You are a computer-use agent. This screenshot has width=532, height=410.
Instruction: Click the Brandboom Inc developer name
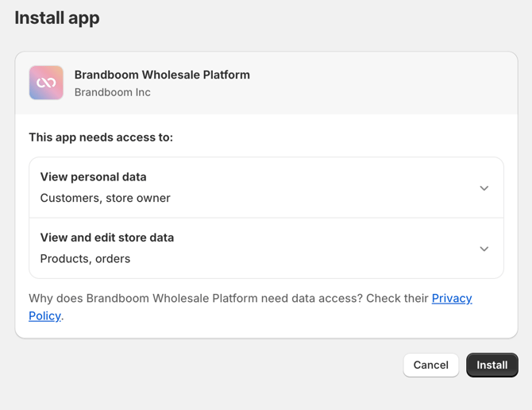pos(112,92)
